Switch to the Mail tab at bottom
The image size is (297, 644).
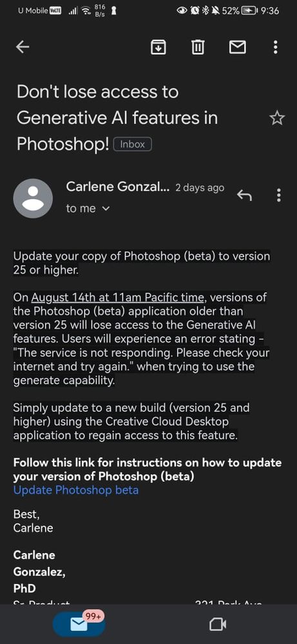79,624
